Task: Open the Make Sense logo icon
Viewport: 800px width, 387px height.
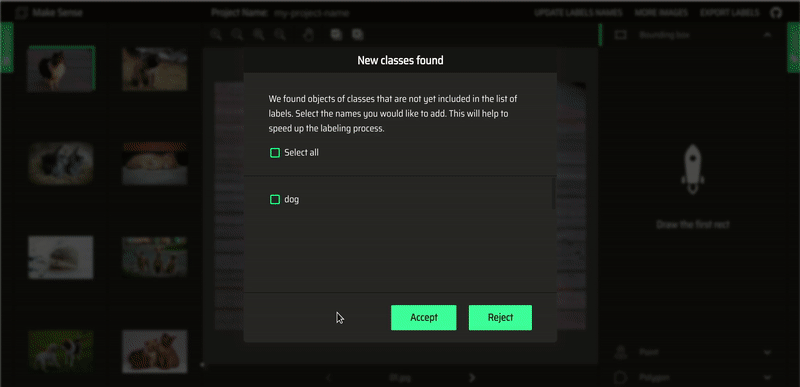Action: [21, 13]
